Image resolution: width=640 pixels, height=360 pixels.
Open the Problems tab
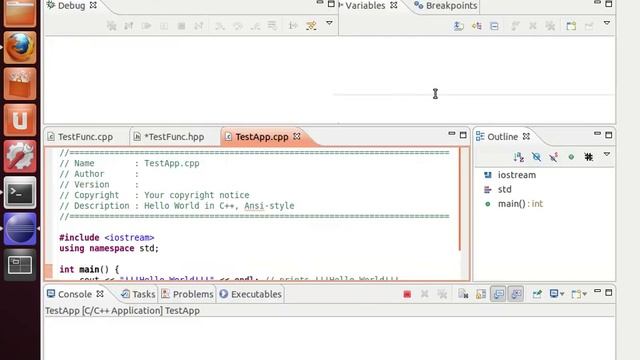(x=187, y=294)
